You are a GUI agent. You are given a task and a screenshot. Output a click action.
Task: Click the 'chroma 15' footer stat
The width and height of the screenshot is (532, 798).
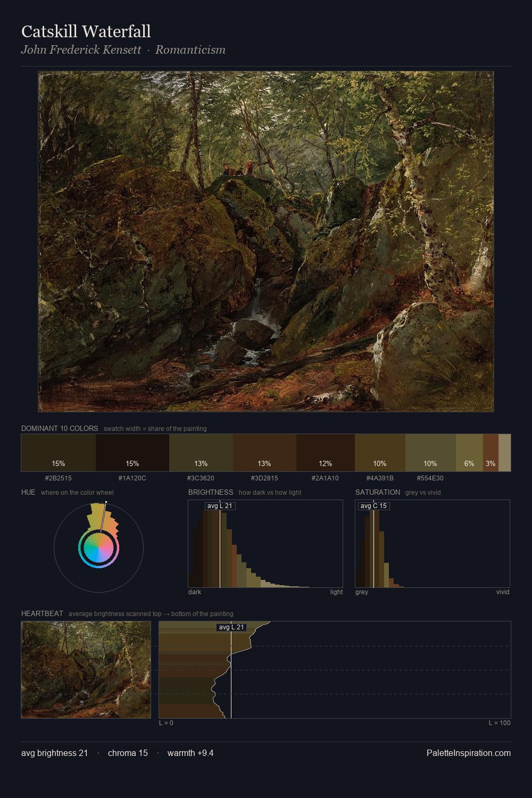tap(128, 753)
